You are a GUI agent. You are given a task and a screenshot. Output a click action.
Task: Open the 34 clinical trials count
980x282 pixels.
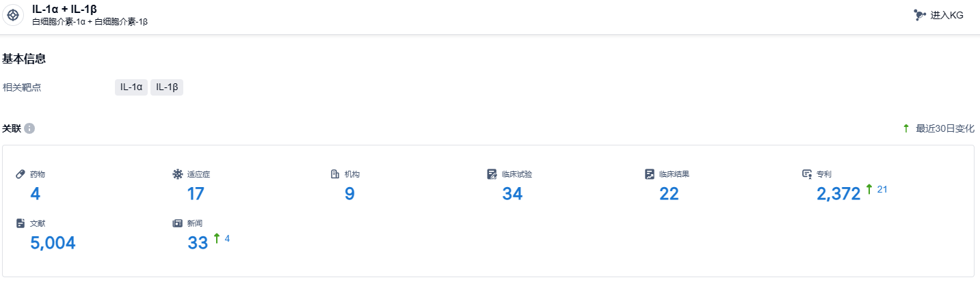coord(512,194)
